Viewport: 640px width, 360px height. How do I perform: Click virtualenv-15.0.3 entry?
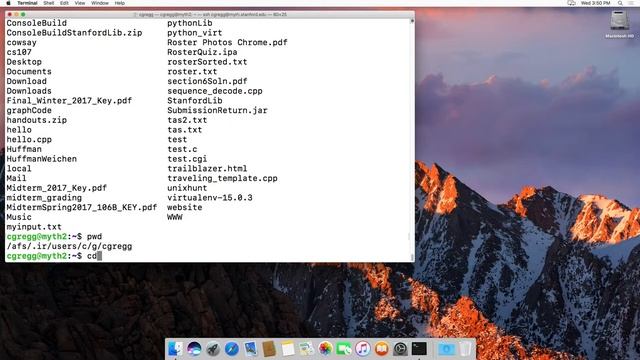(x=210, y=198)
